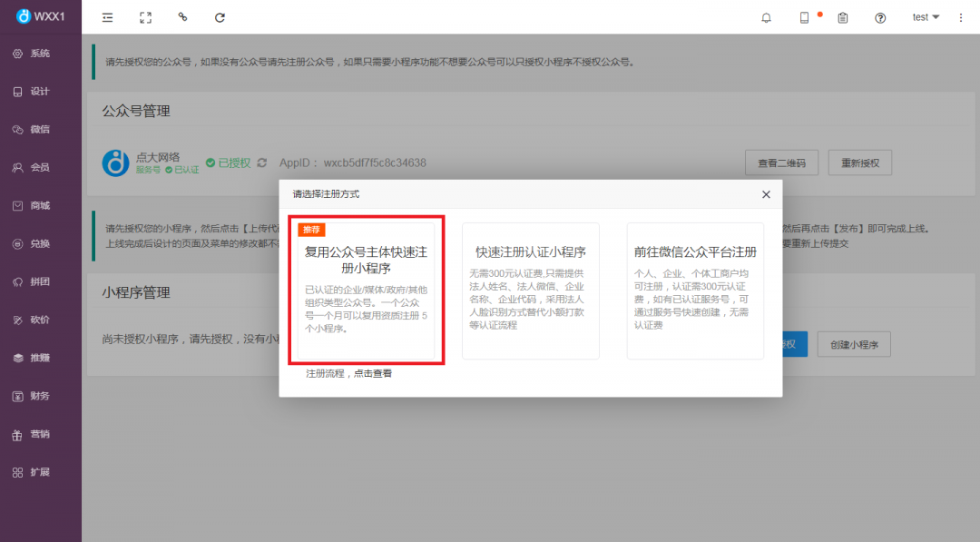Choose 前往微信公众平台注册 option
Viewport: 980px width, 542px height.
695,291
